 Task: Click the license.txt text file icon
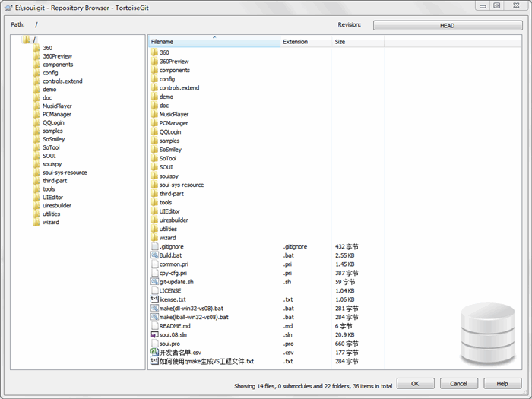pyautogui.click(x=154, y=299)
